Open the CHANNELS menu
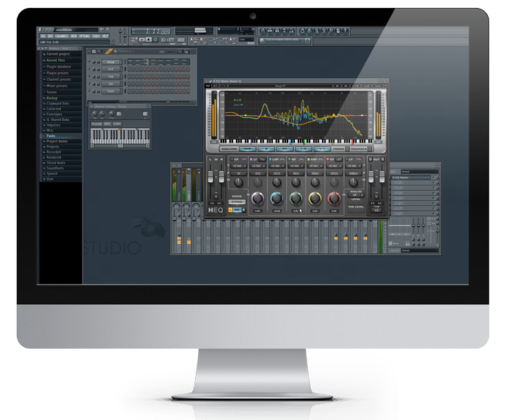The width and height of the screenshot is (506, 420). (x=62, y=35)
